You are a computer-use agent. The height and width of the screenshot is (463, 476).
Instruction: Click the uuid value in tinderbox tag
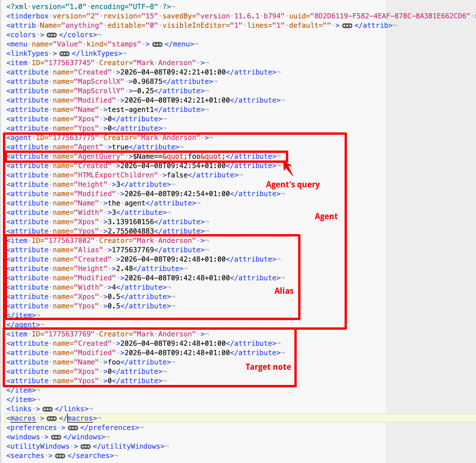pyautogui.click(x=392, y=16)
